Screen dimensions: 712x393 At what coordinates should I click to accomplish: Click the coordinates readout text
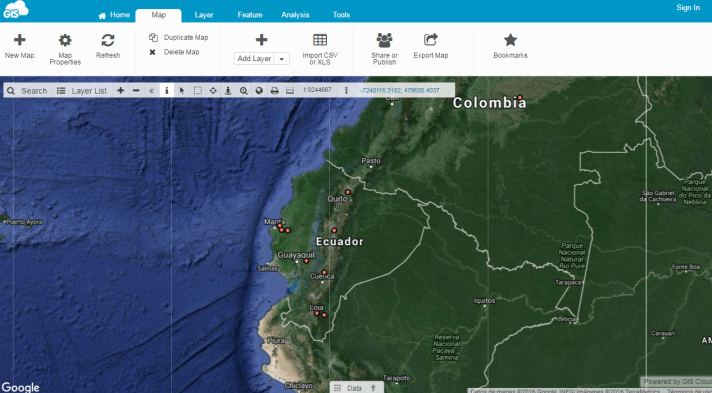(400, 90)
